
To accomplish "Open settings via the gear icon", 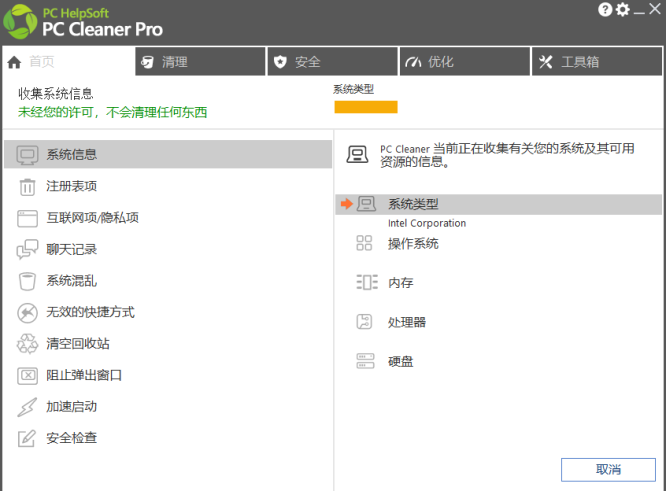I will (623, 9).
